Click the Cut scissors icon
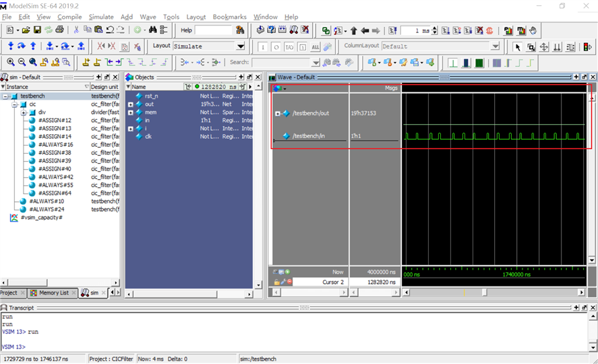Image resolution: width=598 pixels, height=364 pixels. pos(76,30)
